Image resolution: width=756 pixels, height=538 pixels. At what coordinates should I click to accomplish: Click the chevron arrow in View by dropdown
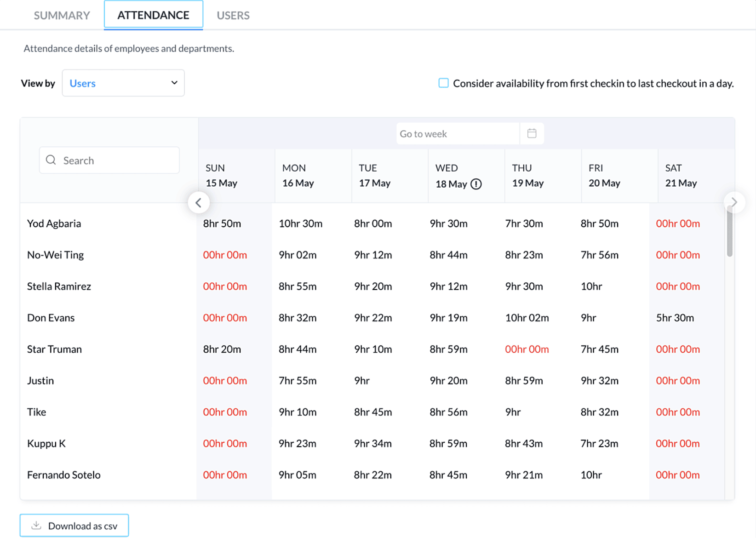(x=174, y=83)
